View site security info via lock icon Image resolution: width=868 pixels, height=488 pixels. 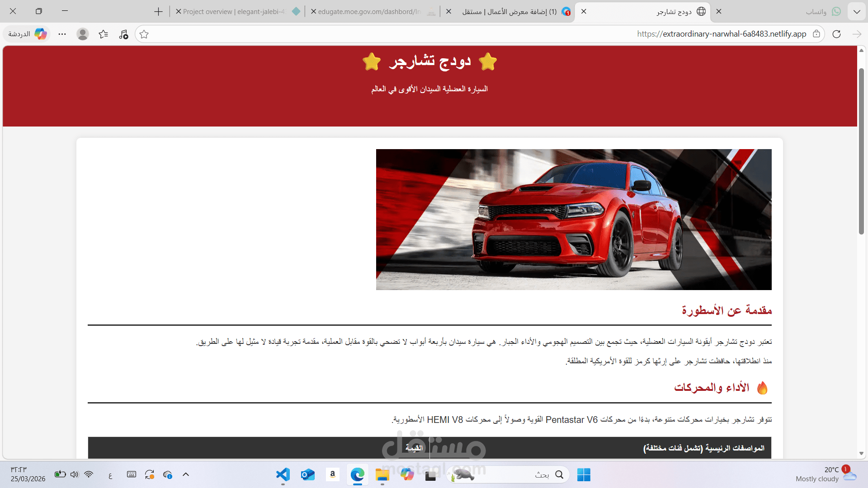pyautogui.click(x=816, y=34)
